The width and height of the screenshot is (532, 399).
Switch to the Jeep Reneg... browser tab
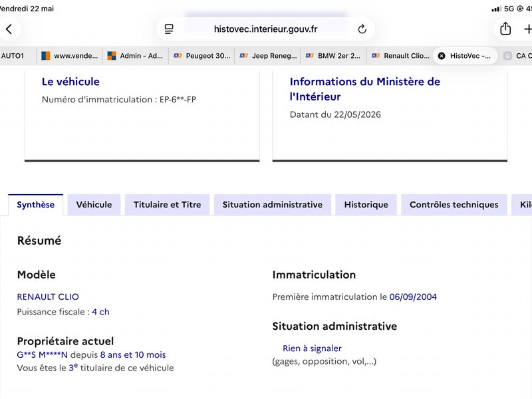click(268, 56)
